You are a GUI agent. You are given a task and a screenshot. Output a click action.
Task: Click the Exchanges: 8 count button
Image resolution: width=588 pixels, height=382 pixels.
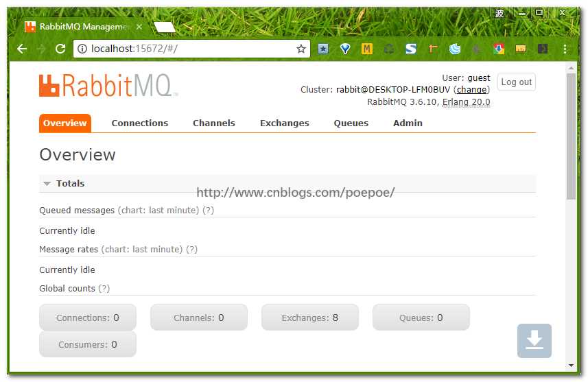[x=309, y=318]
